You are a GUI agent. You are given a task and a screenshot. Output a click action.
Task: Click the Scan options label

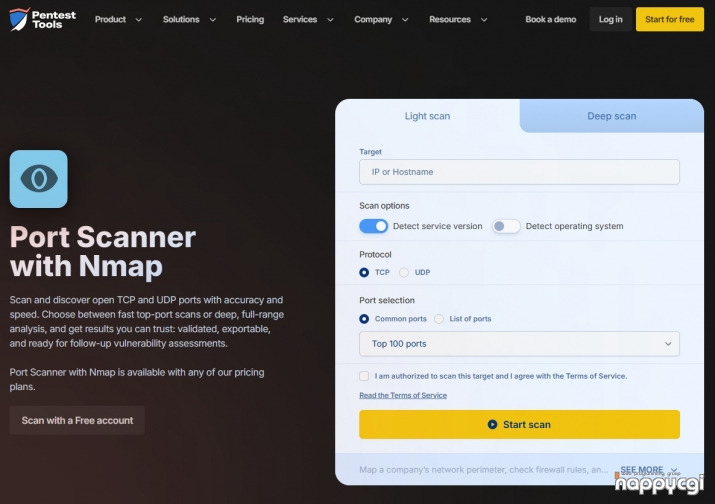tap(384, 206)
